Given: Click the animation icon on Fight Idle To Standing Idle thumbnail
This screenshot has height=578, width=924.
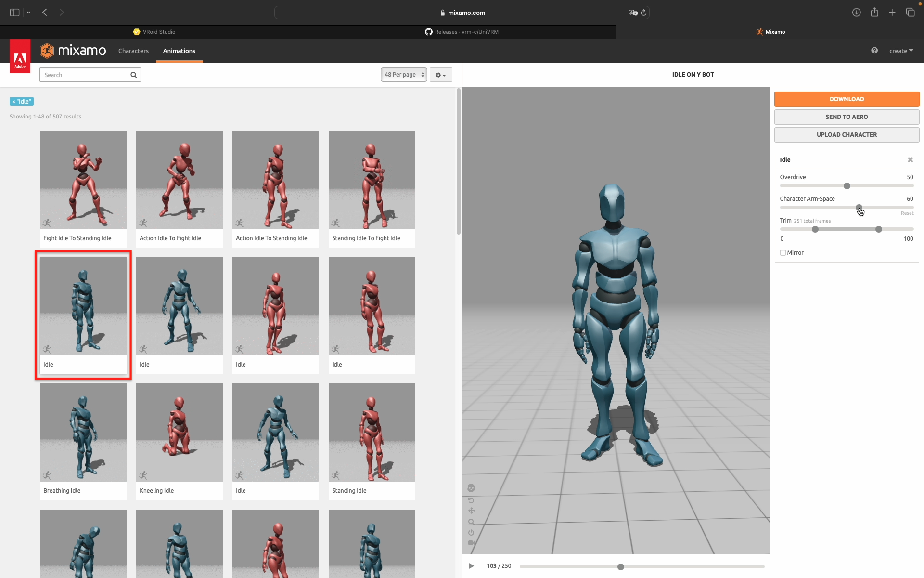Looking at the screenshot, I should pyautogui.click(x=47, y=223).
